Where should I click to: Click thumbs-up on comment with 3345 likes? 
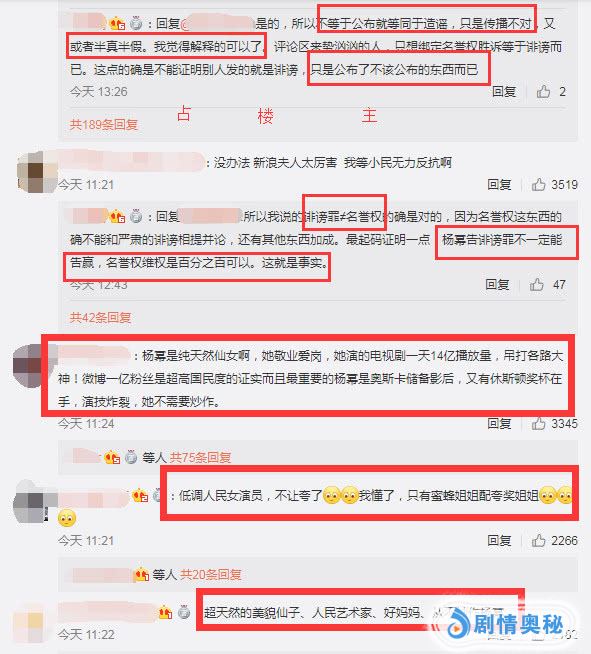click(x=538, y=423)
